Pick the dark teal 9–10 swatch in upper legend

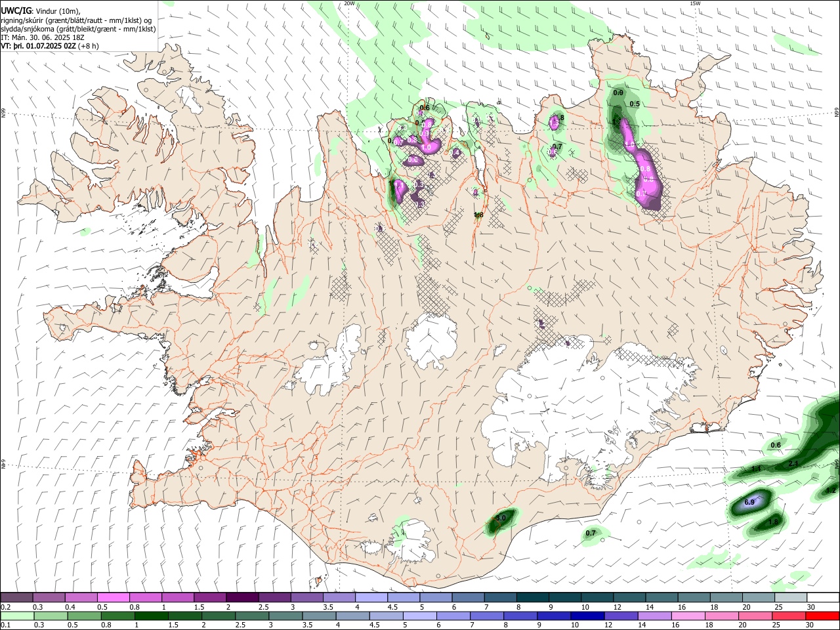(565, 598)
